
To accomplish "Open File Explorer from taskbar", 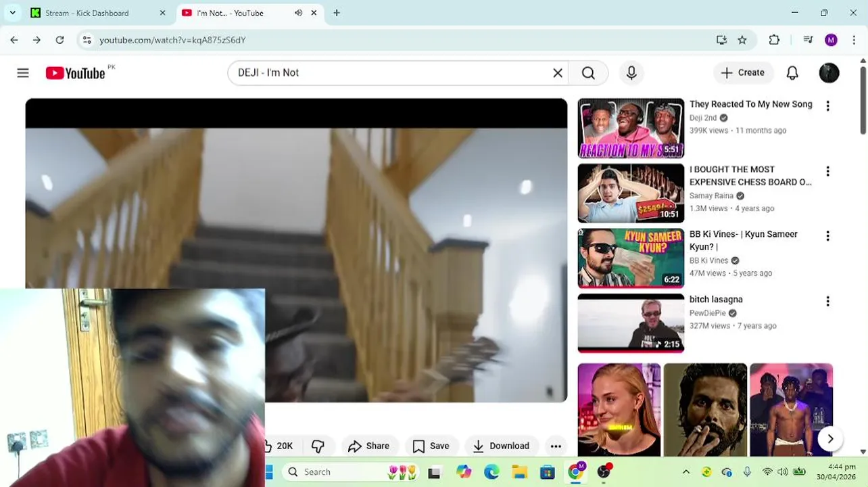I will click(519, 472).
